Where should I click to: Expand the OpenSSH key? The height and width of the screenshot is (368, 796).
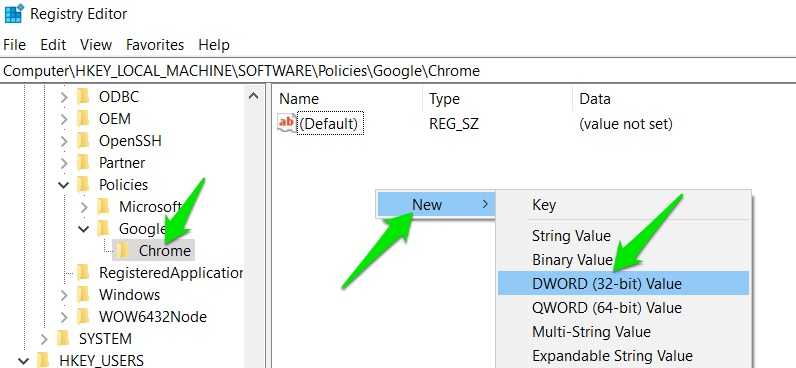(64, 141)
